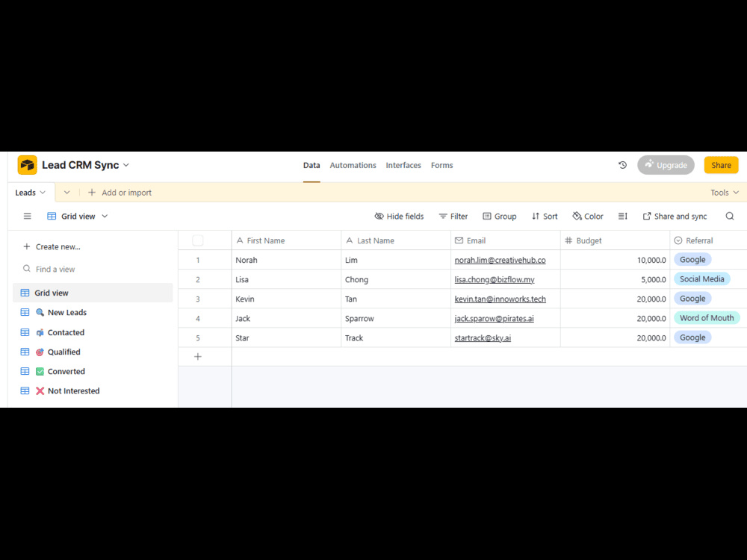Open email jack.sparow@pirates.ai
Image resolution: width=747 pixels, height=560 pixels.
coord(494,319)
